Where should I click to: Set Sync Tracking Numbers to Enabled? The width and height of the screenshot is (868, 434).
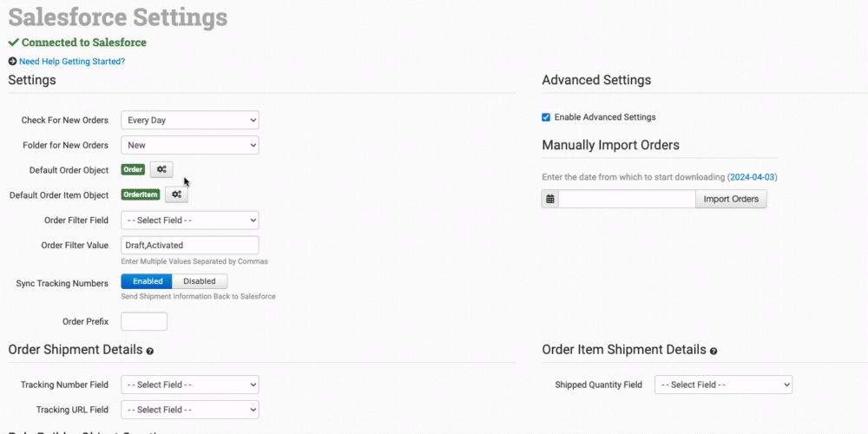(147, 281)
